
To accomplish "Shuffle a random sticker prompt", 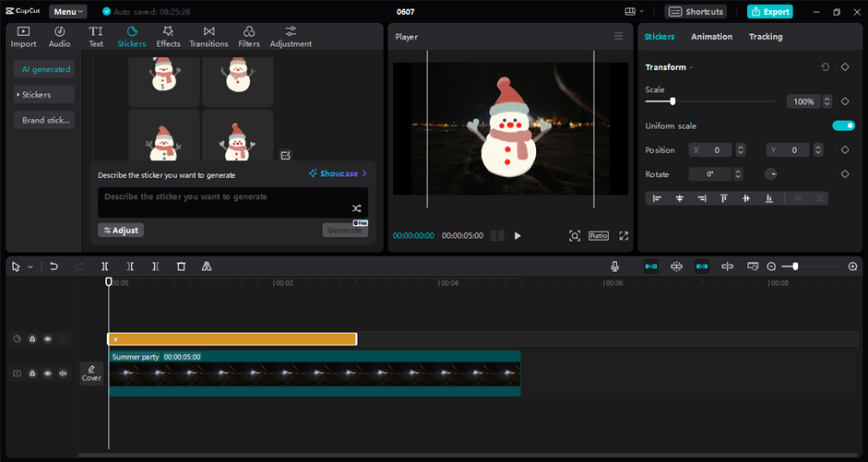I will pos(356,208).
